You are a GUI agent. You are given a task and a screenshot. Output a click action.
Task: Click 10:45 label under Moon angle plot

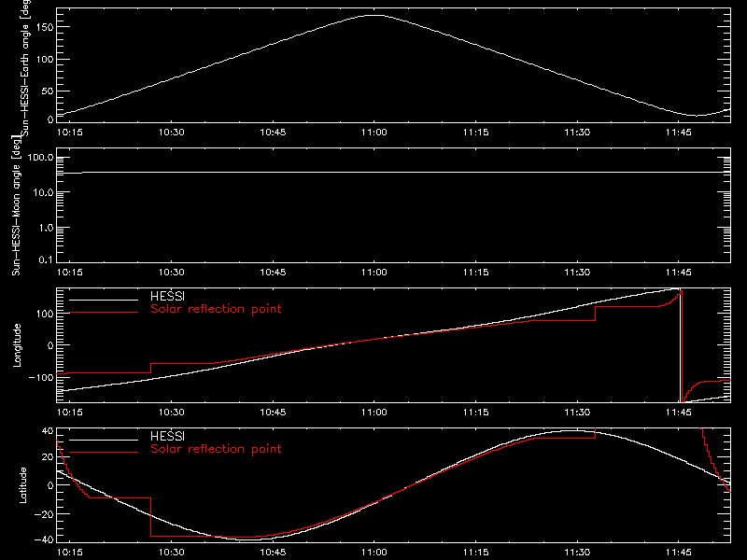pyautogui.click(x=273, y=273)
